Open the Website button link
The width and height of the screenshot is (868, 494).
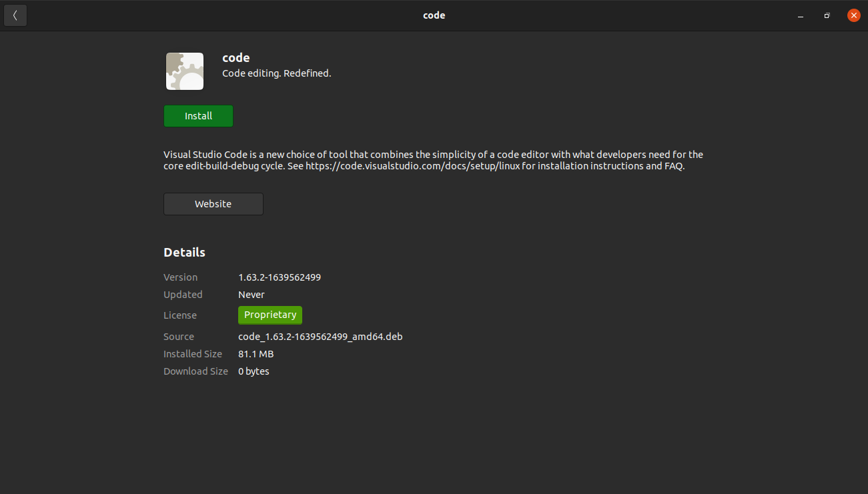pyautogui.click(x=213, y=204)
